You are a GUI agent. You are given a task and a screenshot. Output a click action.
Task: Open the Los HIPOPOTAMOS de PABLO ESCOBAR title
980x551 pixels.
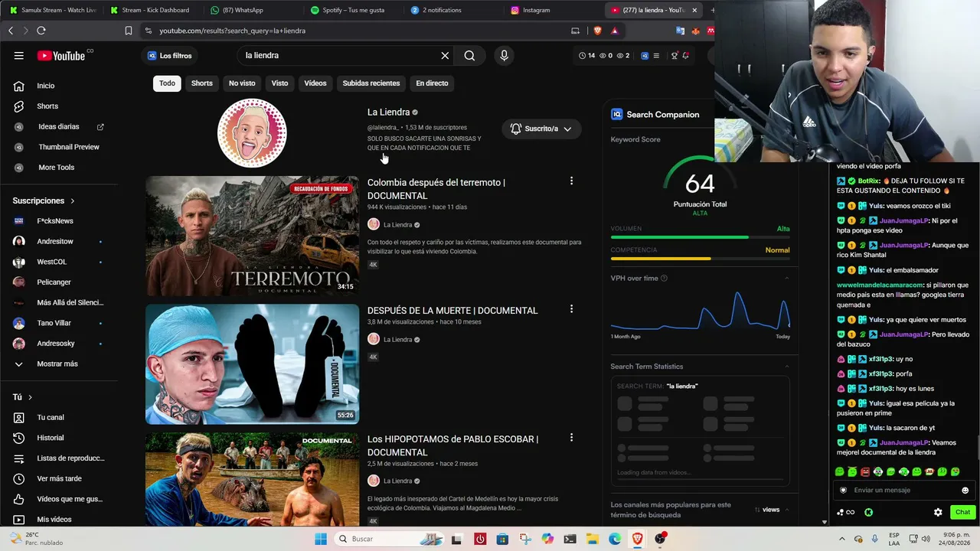452,445
